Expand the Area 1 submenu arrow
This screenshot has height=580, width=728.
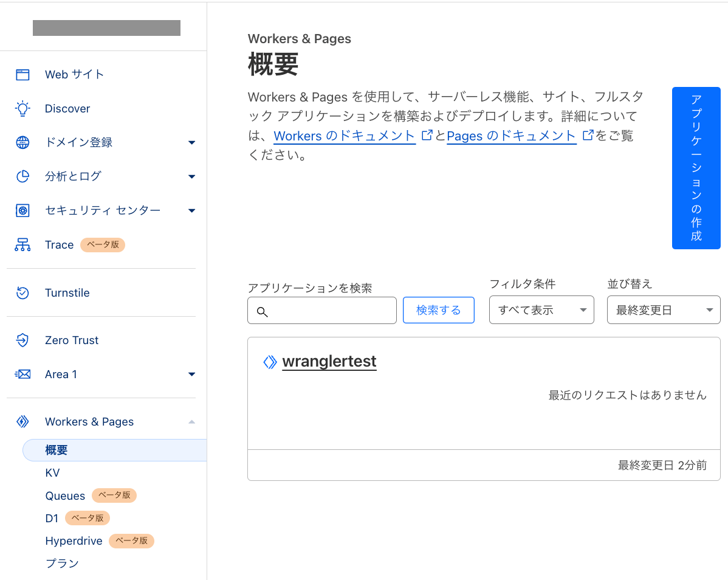click(192, 375)
